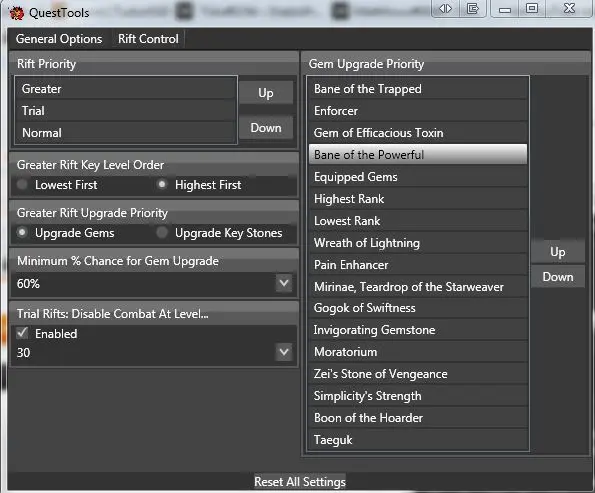The image size is (595, 493).
Task: Click the QuestTools app icon in title bar
Action: pyautogui.click(x=16, y=13)
